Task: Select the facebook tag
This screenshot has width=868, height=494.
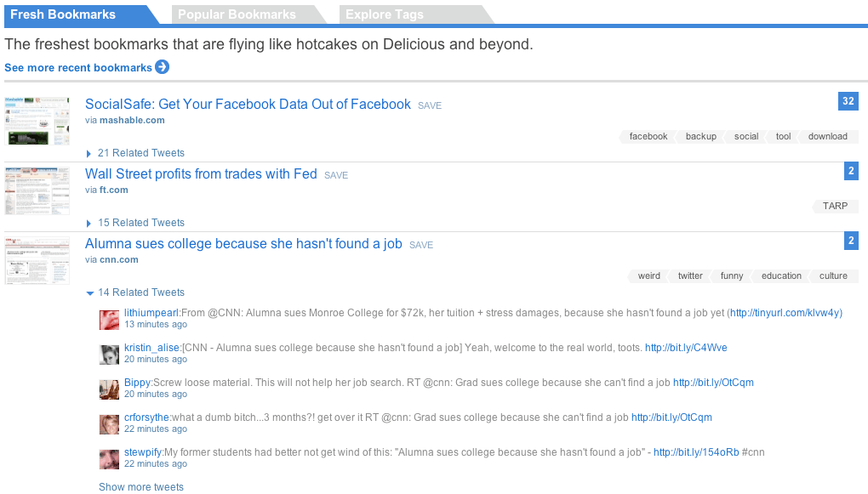Action: [648, 137]
